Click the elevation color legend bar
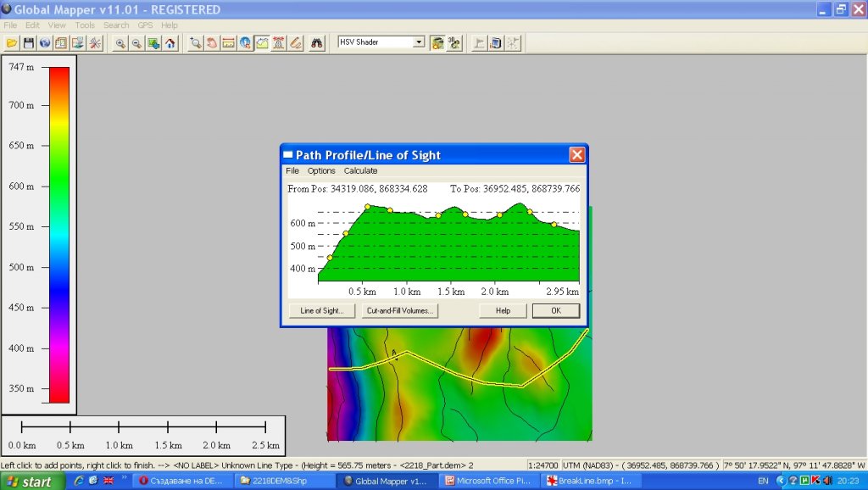 (x=58, y=235)
